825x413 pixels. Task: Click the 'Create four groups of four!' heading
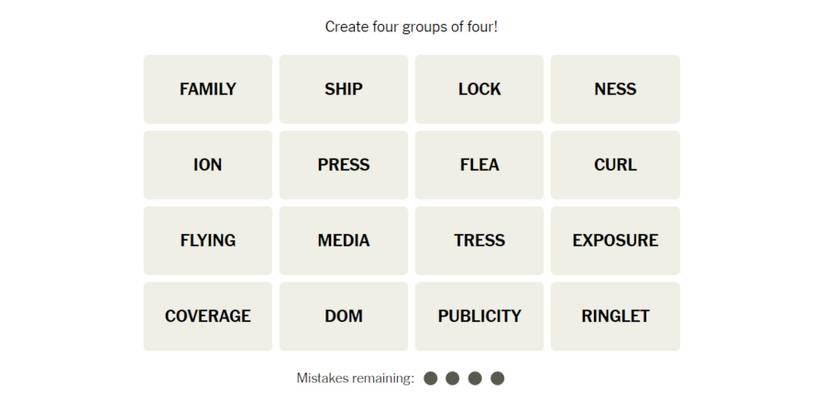(411, 27)
